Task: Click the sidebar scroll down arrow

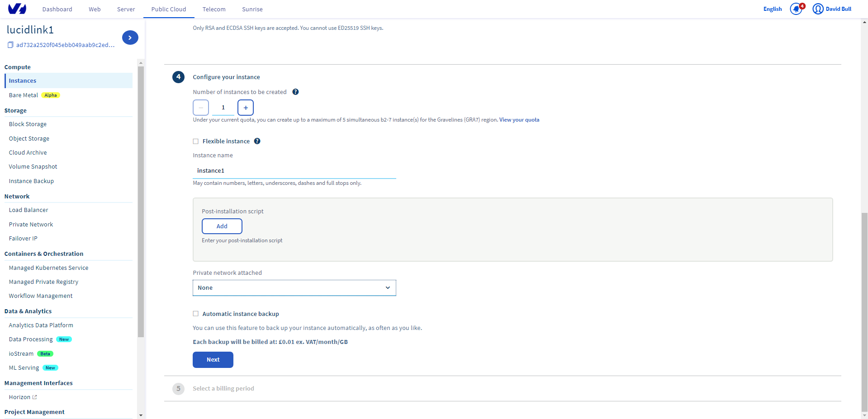Action: click(x=141, y=415)
